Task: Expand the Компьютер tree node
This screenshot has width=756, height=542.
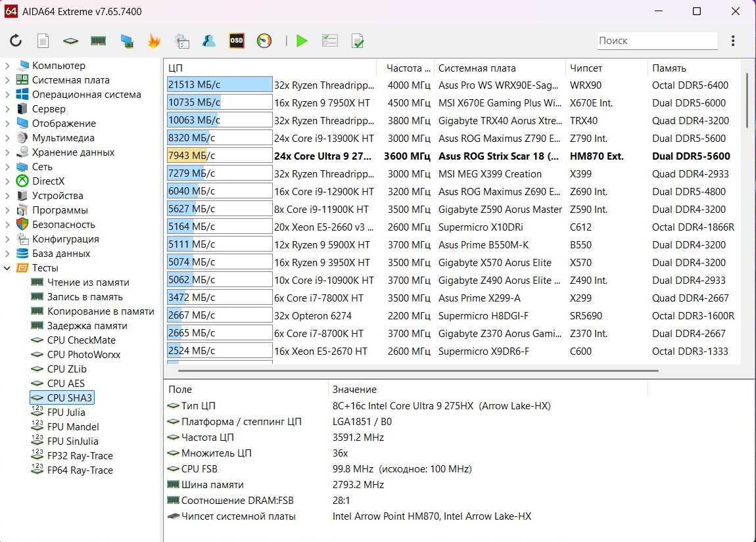Action: [7, 66]
